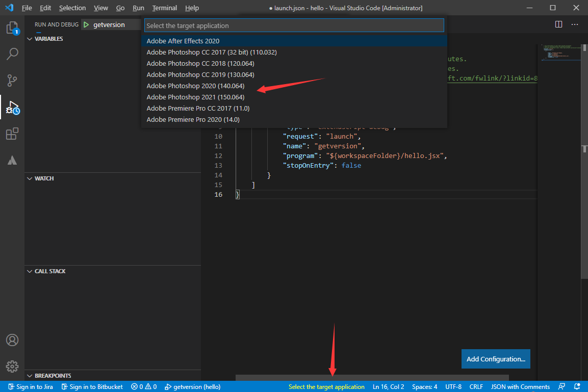This screenshot has width=588, height=392.
Task: Open the notifications bell in the status bar
Action: click(x=577, y=386)
